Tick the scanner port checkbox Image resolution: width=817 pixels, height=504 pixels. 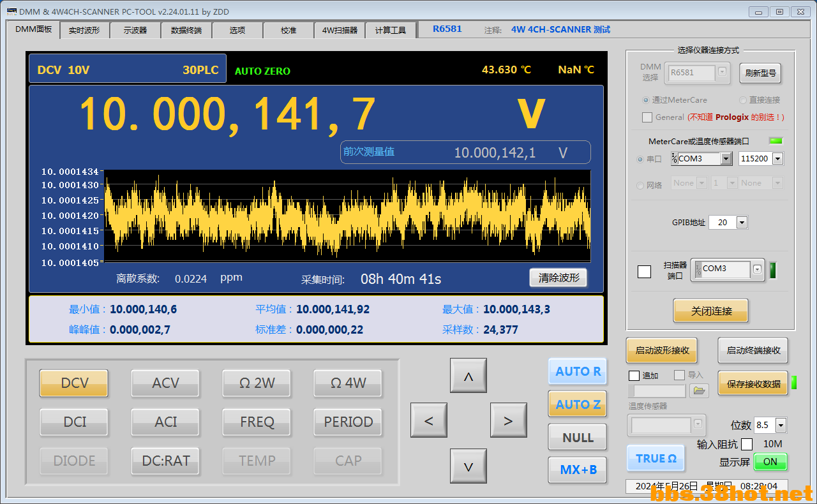click(x=645, y=271)
